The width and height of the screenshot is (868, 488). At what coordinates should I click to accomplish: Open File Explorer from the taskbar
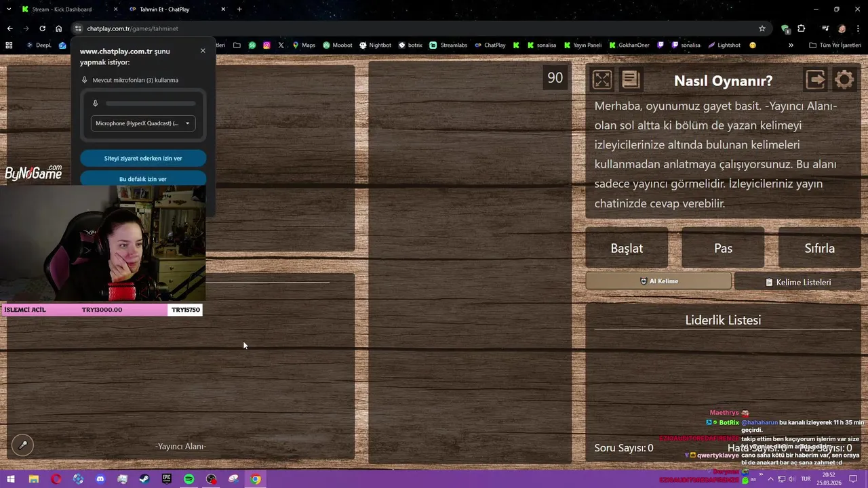33,479
